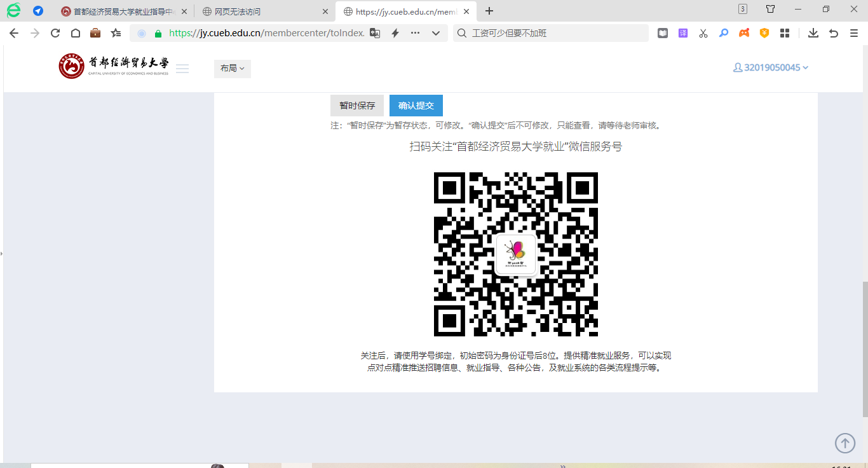Open the browser hamburger main menu
Viewport: 868px width, 468px height.
pos(853,33)
